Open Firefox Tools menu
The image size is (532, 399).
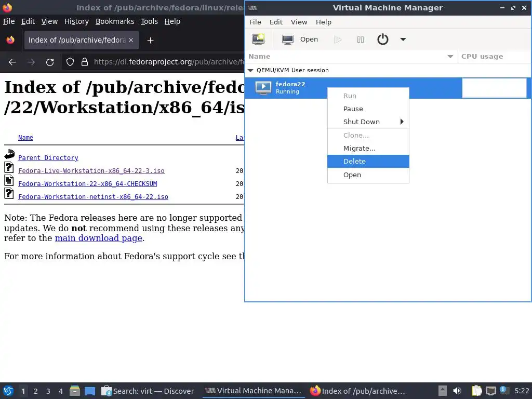tap(149, 21)
